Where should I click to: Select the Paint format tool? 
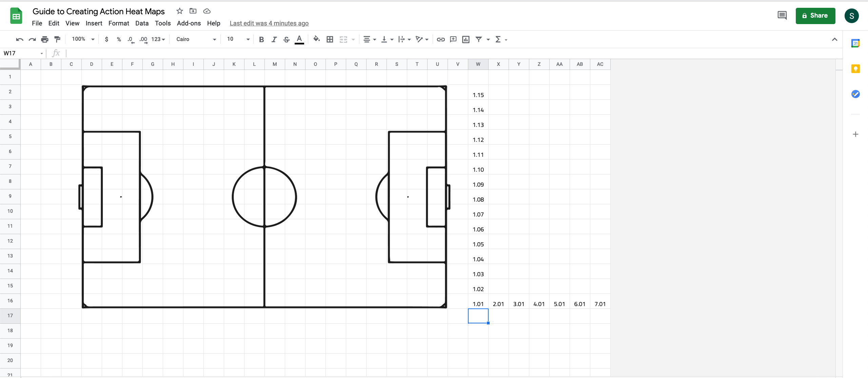(x=57, y=39)
